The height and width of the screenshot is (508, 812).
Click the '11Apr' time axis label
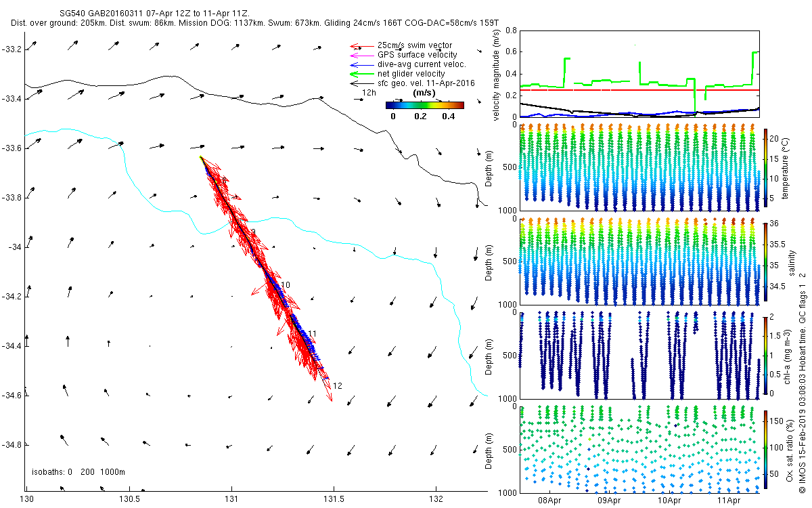[729, 501]
